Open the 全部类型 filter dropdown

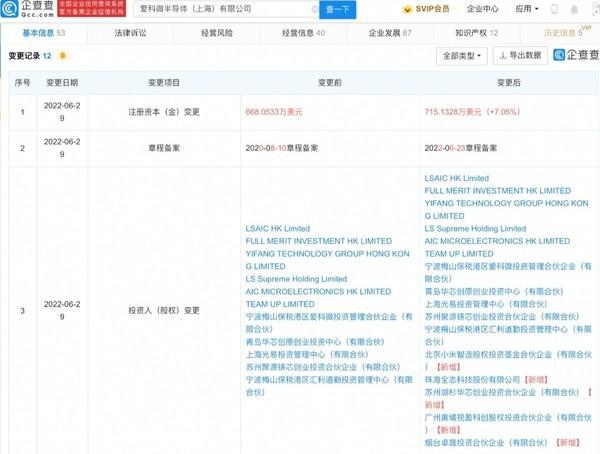tap(463, 57)
